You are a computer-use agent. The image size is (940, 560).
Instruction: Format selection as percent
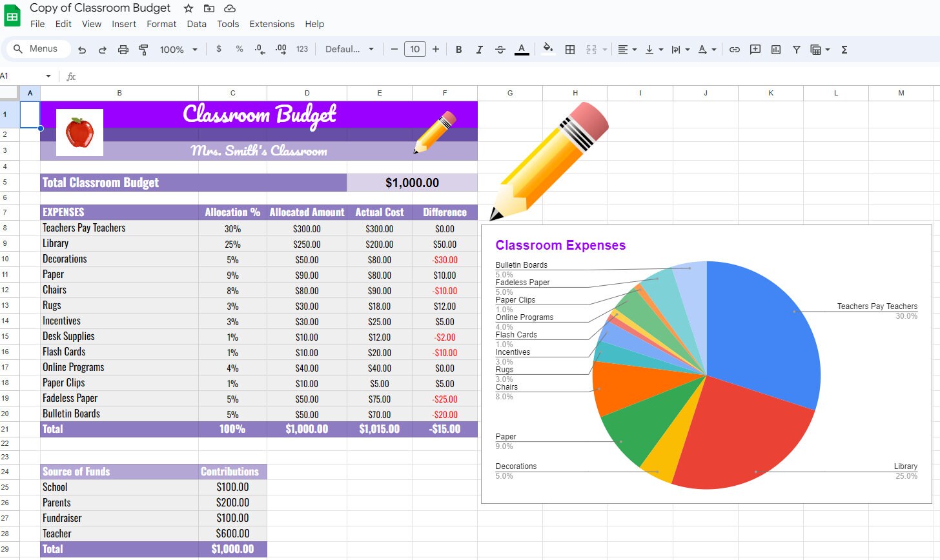coord(239,49)
